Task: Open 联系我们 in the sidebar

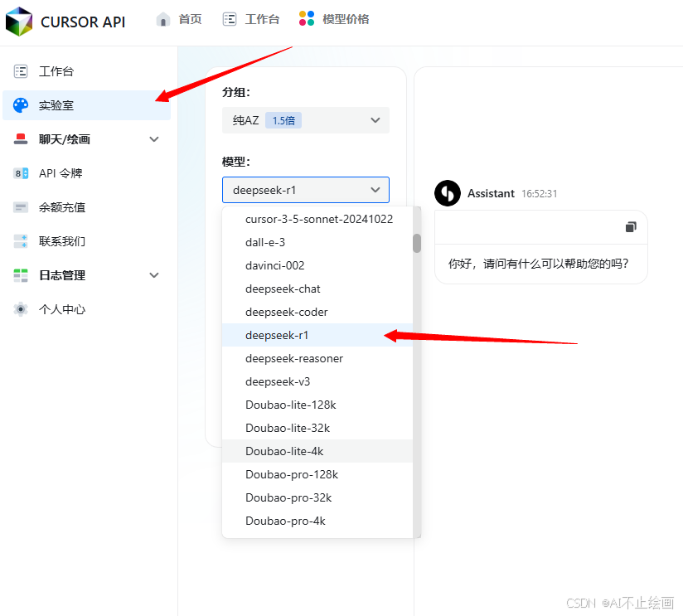Action: pos(87,241)
